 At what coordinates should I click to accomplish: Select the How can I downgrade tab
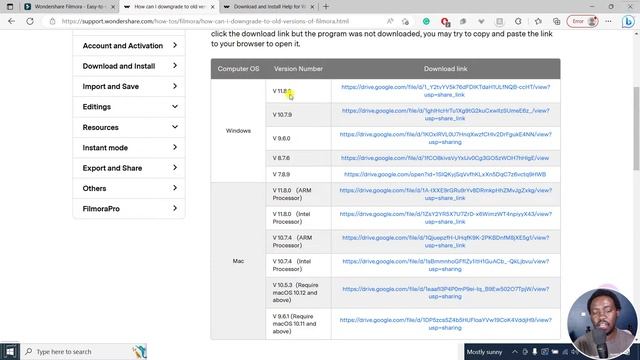(x=169, y=7)
